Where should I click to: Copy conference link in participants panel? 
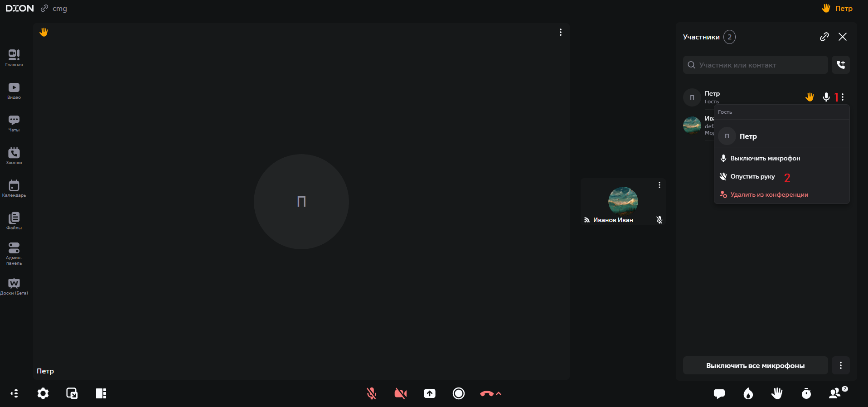pos(824,37)
